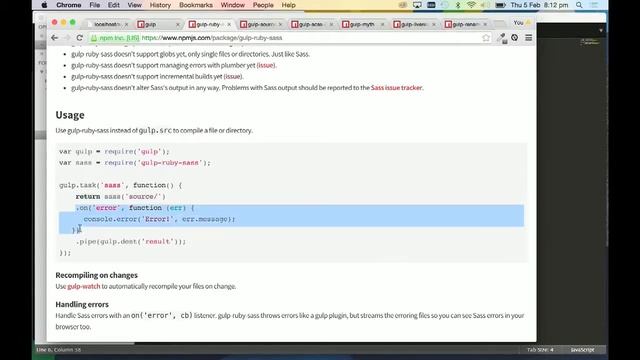Close the gulp-ruby-sass tab
Screen dimensions: 640x360
coord(229,24)
